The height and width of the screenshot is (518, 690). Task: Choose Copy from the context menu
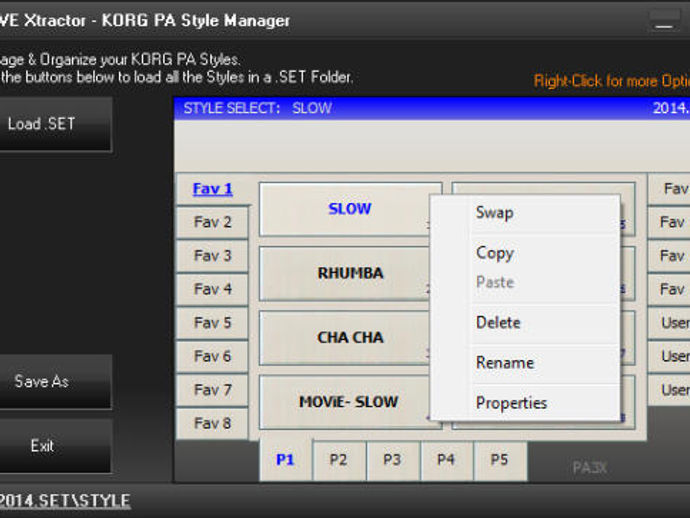tap(525, 253)
